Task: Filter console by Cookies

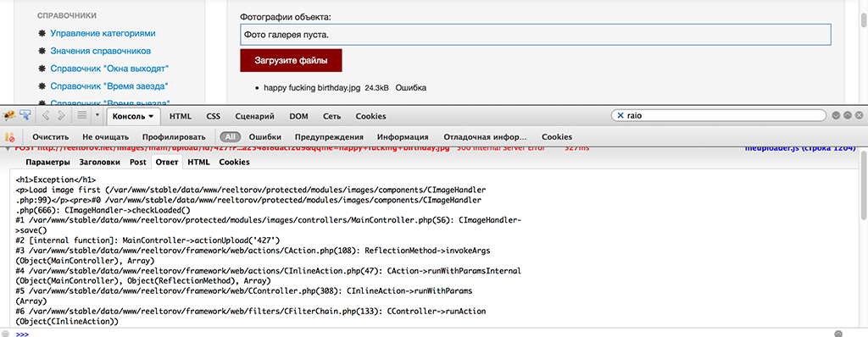Action: pyautogui.click(x=556, y=136)
